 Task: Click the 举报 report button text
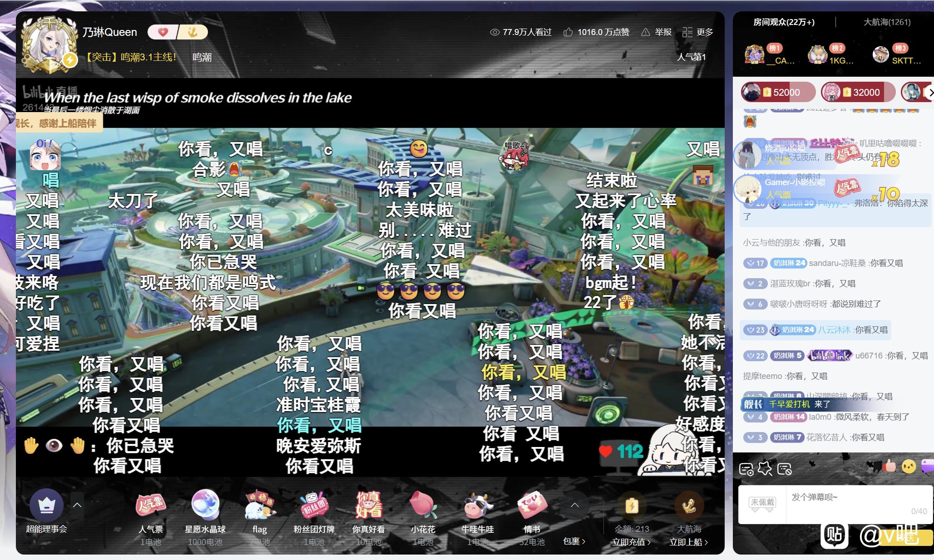coord(663,32)
